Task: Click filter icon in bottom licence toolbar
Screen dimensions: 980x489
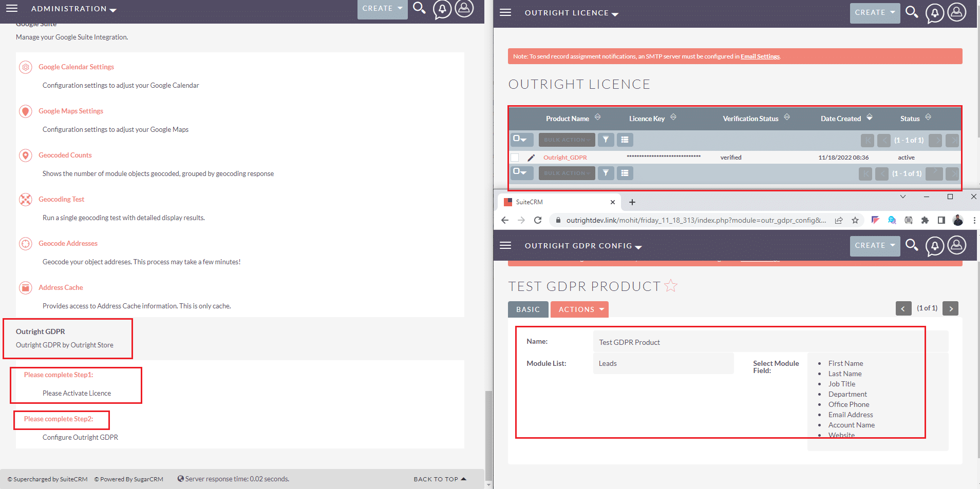Action: point(606,173)
